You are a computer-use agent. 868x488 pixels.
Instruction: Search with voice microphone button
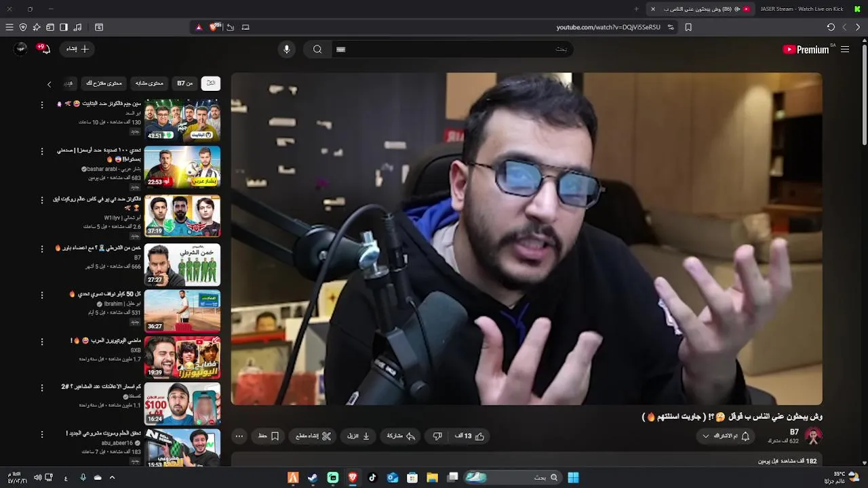point(287,49)
